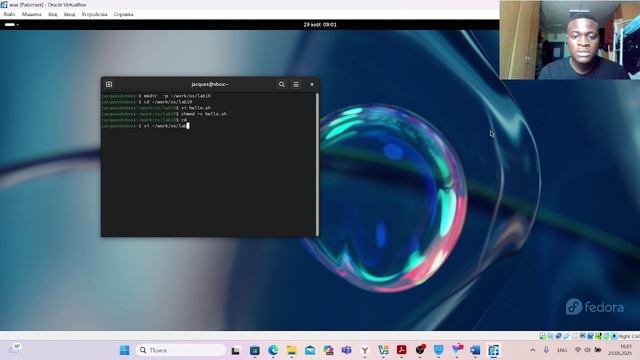The width and height of the screenshot is (640, 360).
Task: Open the weather widget on the taskbar
Action: click(x=15, y=348)
